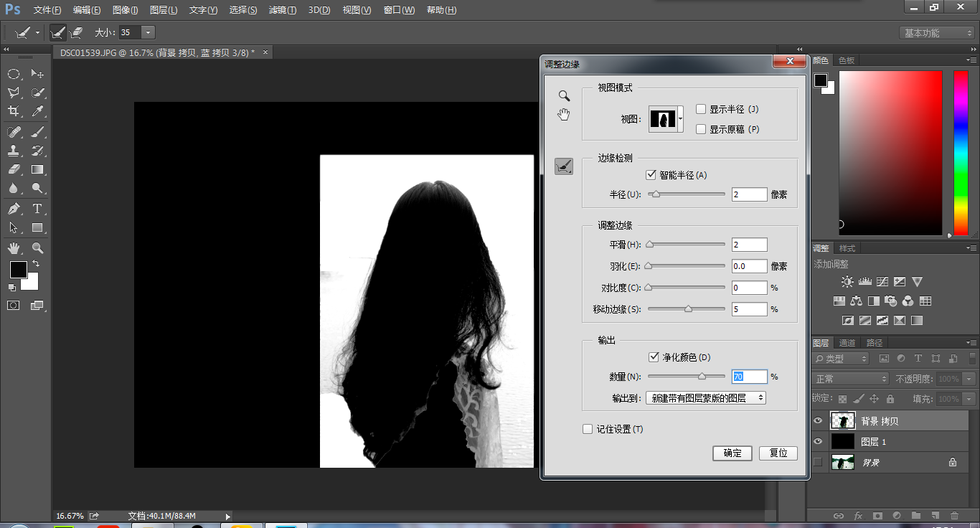Enable the 显示半径 (J) checkbox
The width and height of the screenshot is (980, 528).
[701, 109]
